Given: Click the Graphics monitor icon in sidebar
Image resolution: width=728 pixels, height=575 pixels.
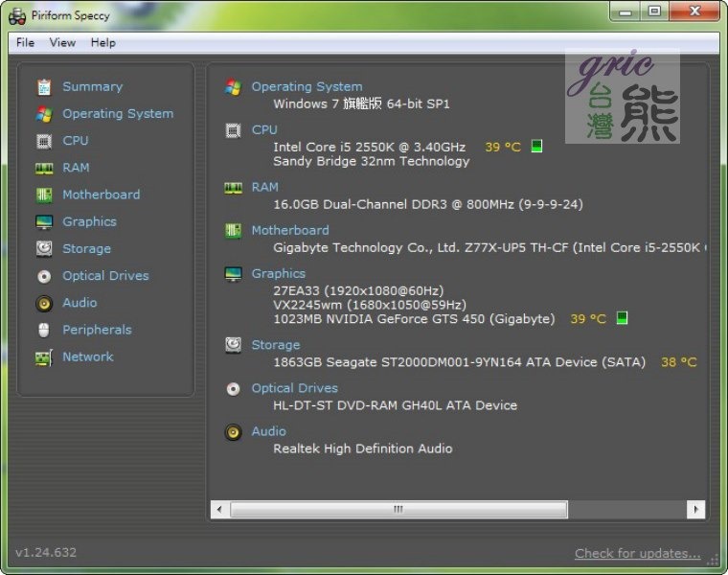Looking at the screenshot, I should 44,222.
